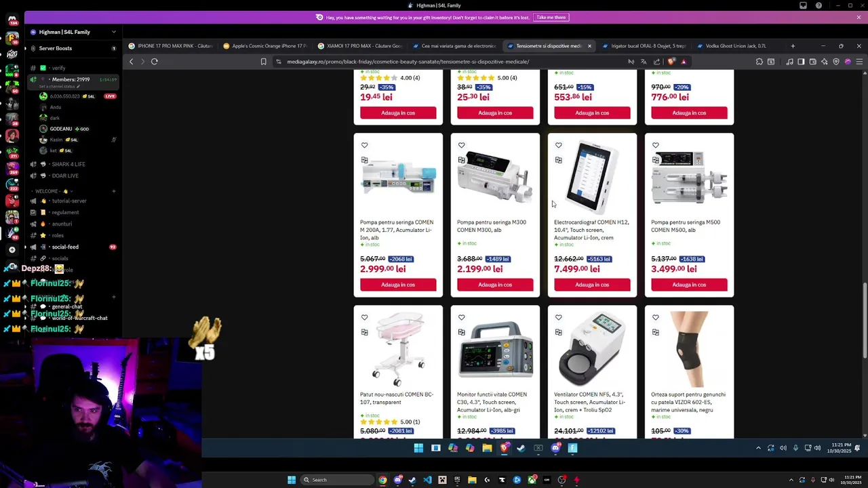Open Visual Studio Code from taskbar
This screenshot has height=488, width=868.
[x=427, y=480]
